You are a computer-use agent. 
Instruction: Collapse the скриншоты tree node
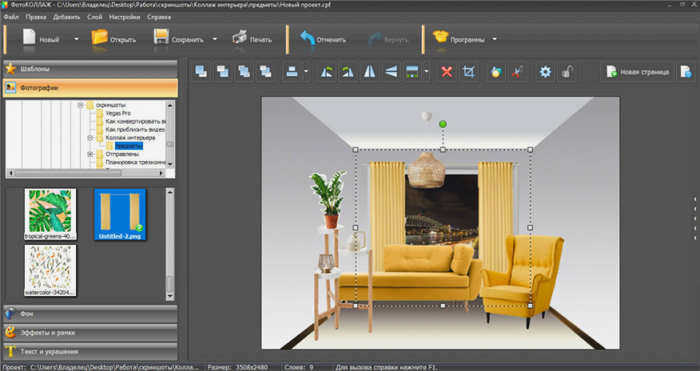tap(80, 105)
